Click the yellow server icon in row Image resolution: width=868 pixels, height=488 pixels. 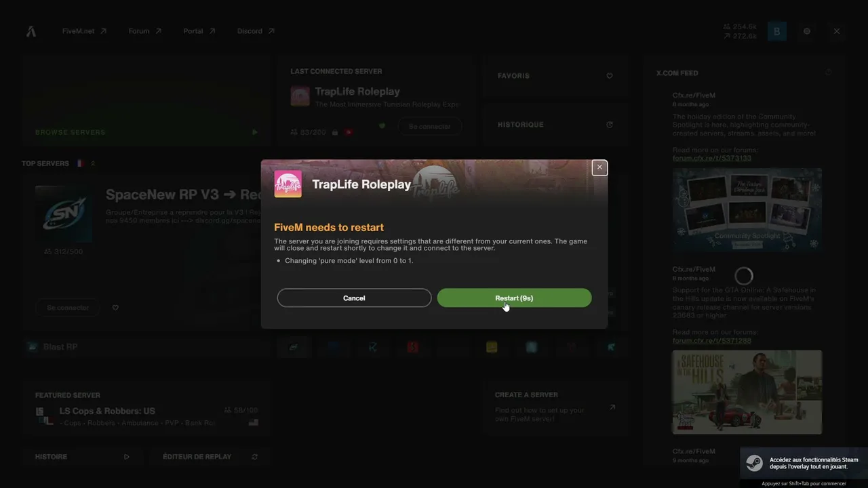click(x=492, y=347)
